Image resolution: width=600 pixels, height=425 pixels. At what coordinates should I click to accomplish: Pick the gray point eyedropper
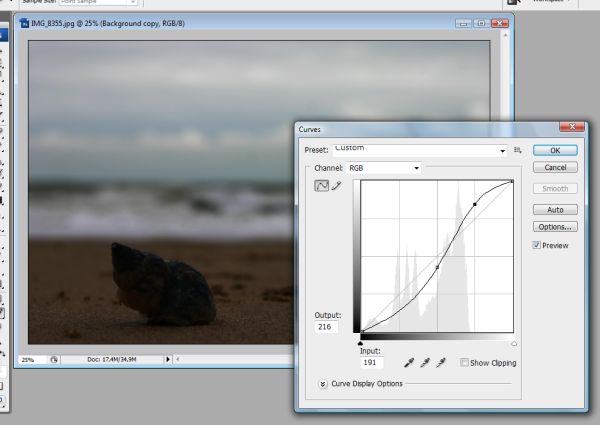[x=425, y=362]
